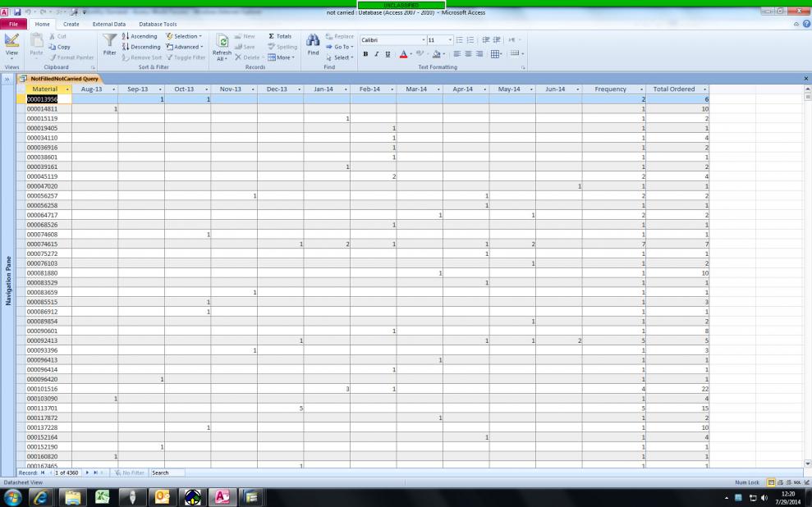Click Refresh All in Records group
Image resolution: width=812 pixels, height=507 pixels.
tap(222, 48)
